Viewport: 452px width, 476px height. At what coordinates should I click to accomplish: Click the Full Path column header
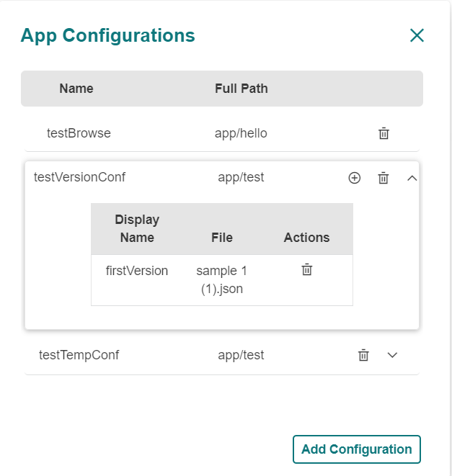coord(241,89)
